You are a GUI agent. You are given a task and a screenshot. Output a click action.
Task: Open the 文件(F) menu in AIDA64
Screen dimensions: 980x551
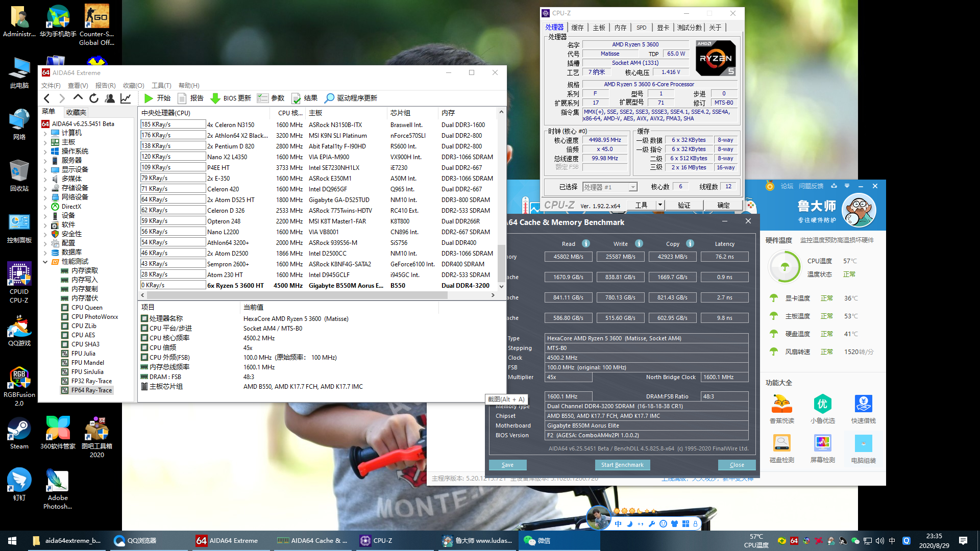pos(51,85)
